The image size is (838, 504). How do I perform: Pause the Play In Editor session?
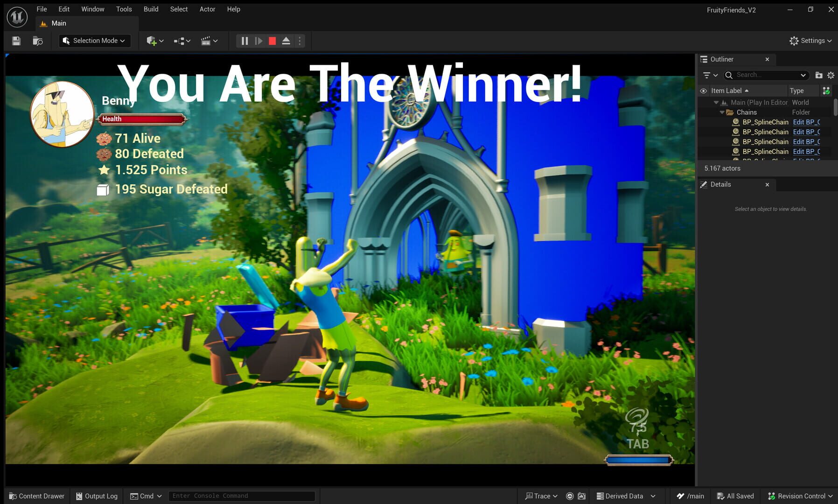(x=244, y=41)
